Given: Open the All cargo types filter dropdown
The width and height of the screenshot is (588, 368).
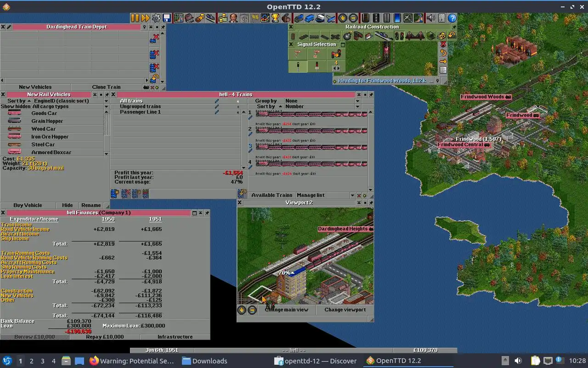Looking at the screenshot, I should click(70, 106).
